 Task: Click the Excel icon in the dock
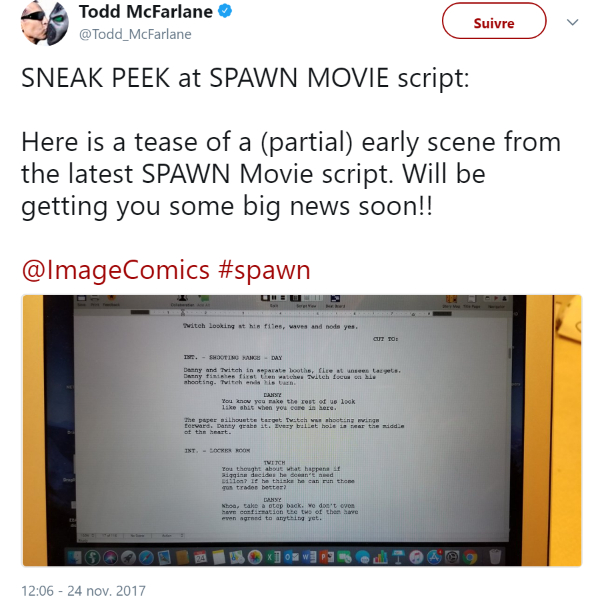point(274,557)
